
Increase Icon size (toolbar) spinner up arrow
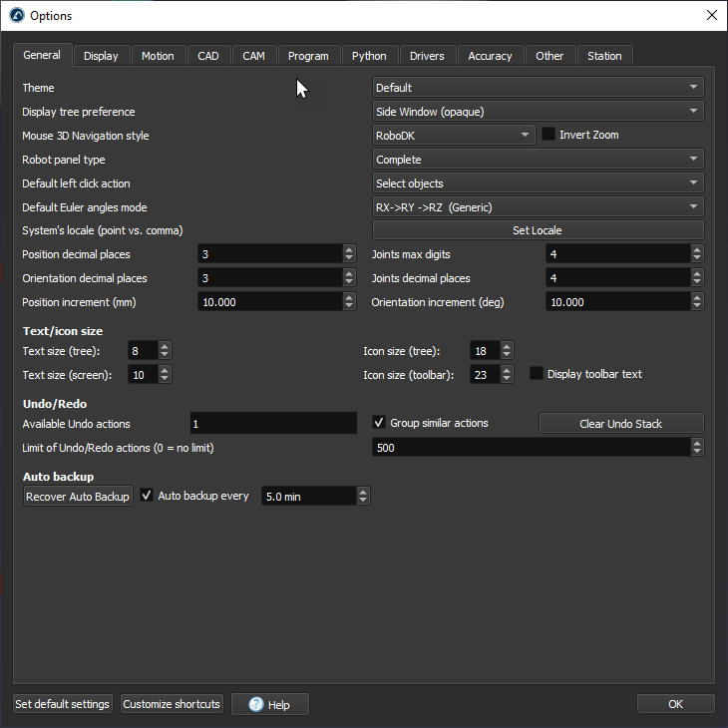[506, 370]
